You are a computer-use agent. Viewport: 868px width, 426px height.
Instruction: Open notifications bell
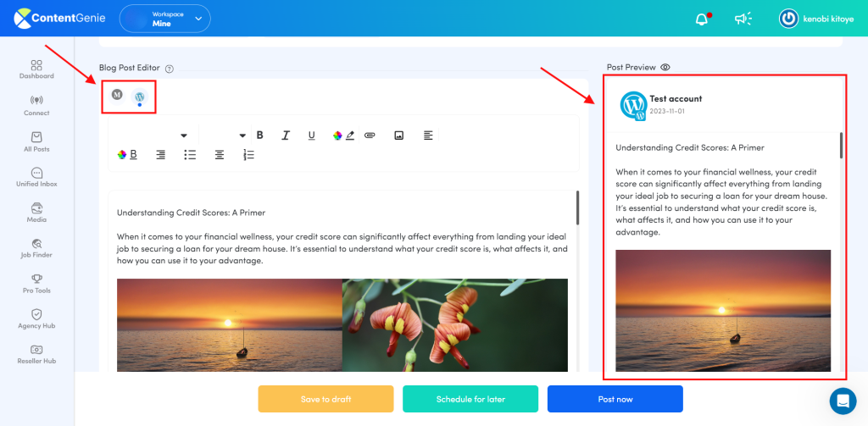tap(702, 19)
